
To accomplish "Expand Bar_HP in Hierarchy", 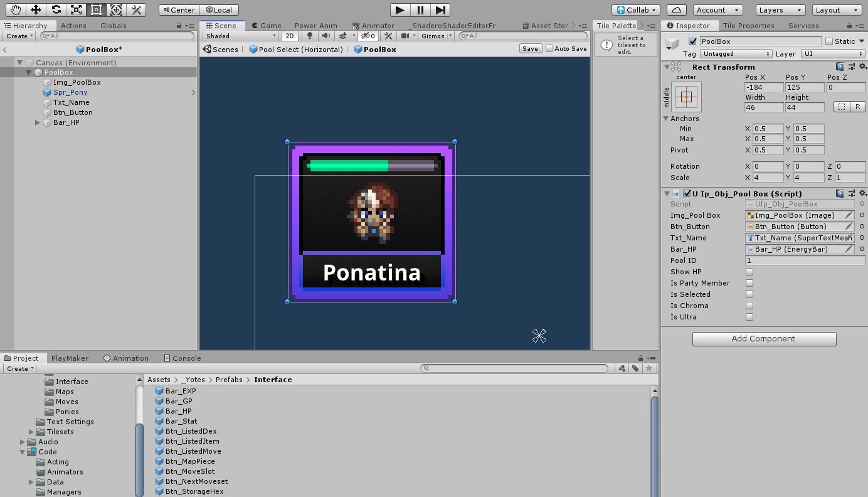I will 38,123.
